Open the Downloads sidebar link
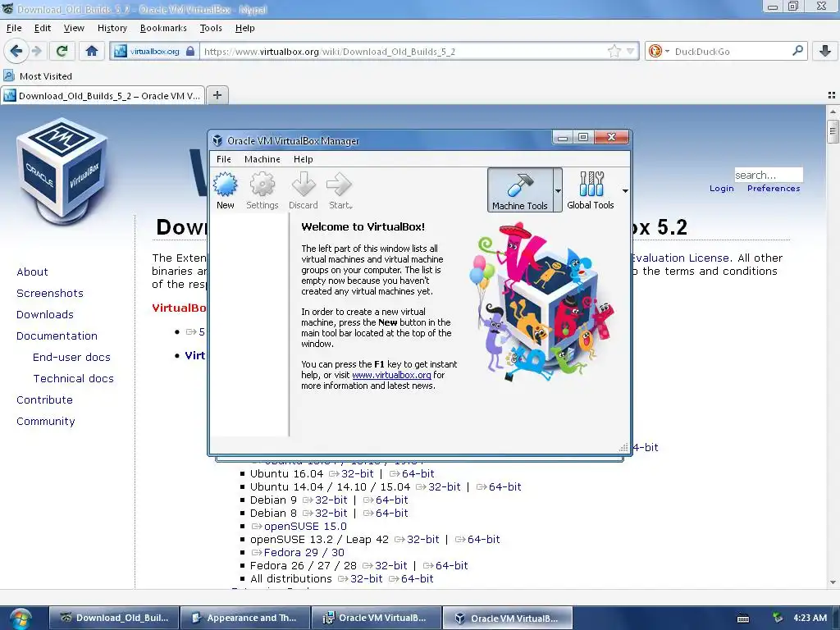The height and width of the screenshot is (630, 840). point(45,314)
